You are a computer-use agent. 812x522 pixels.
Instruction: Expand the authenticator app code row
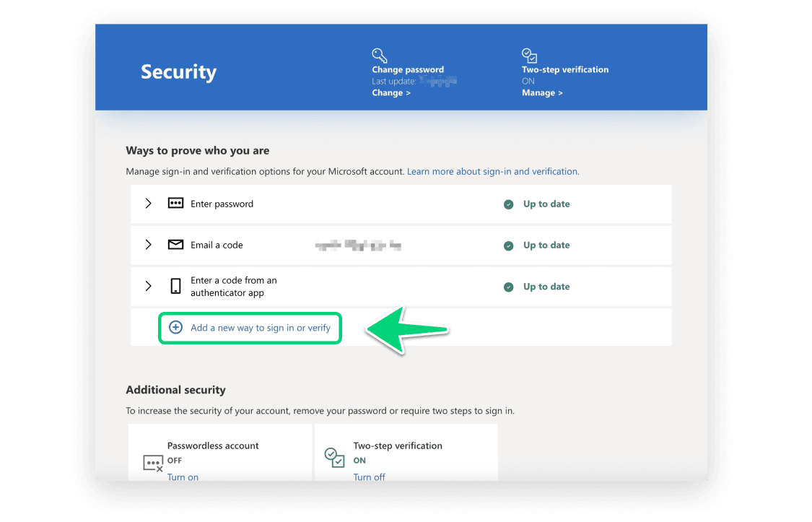point(148,287)
